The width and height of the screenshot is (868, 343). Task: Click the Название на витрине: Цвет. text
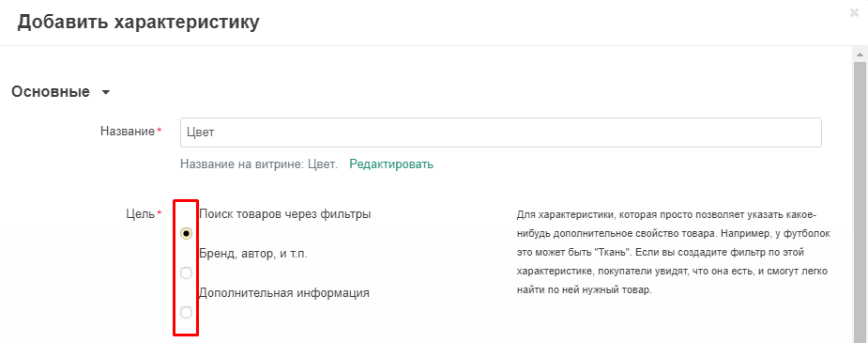(x=259, y=164)
